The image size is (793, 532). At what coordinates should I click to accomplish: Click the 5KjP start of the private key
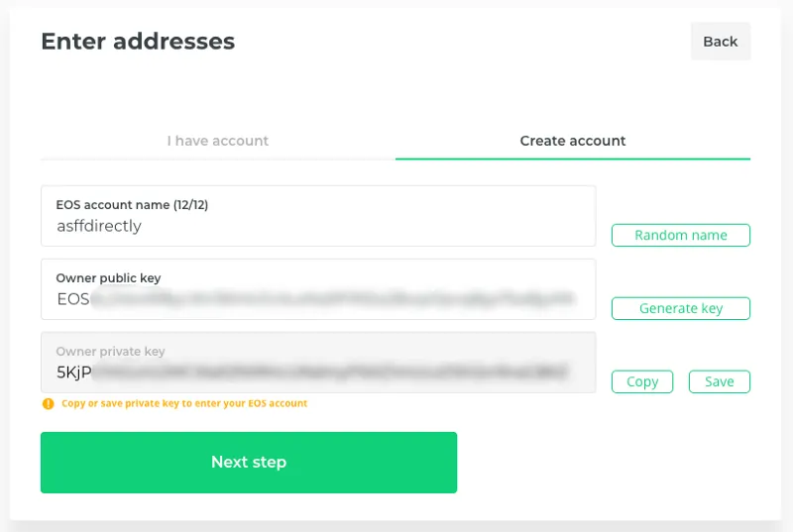click(x=74, y=372)
